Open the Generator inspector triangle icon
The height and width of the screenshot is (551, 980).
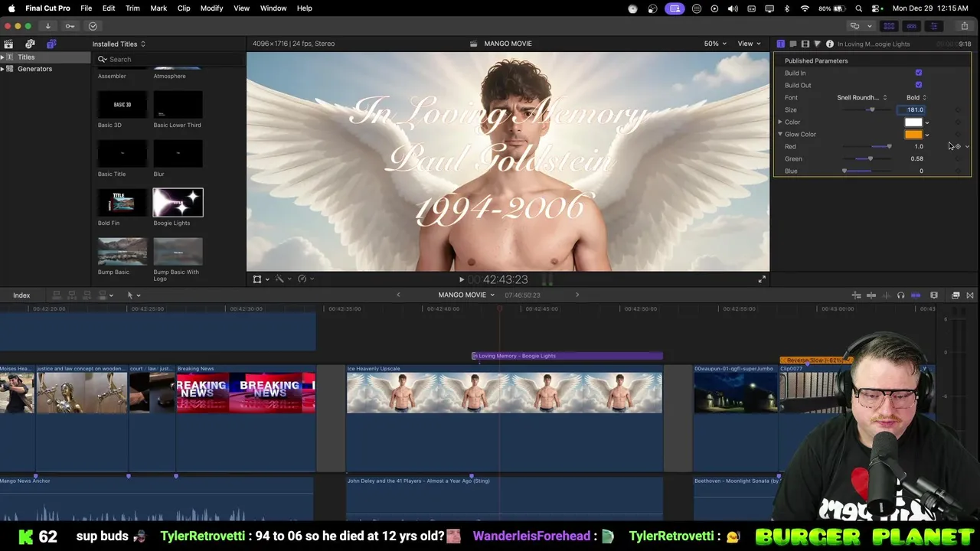[817, 44]
